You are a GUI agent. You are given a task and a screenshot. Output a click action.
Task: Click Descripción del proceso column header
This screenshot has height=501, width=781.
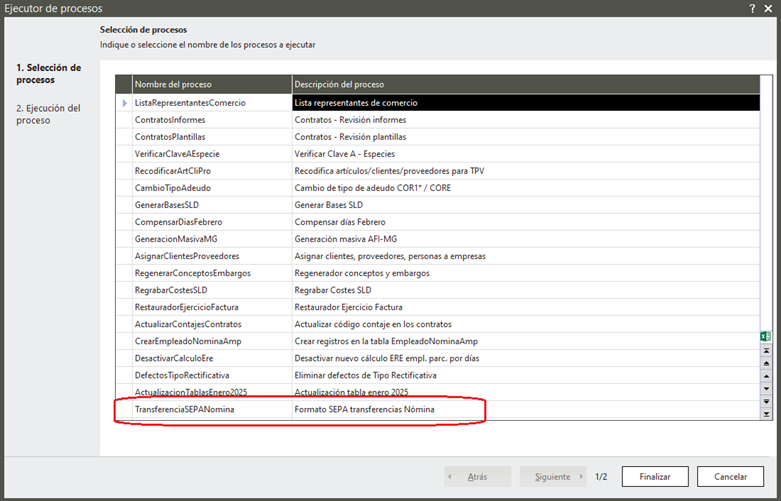(520, 84)
